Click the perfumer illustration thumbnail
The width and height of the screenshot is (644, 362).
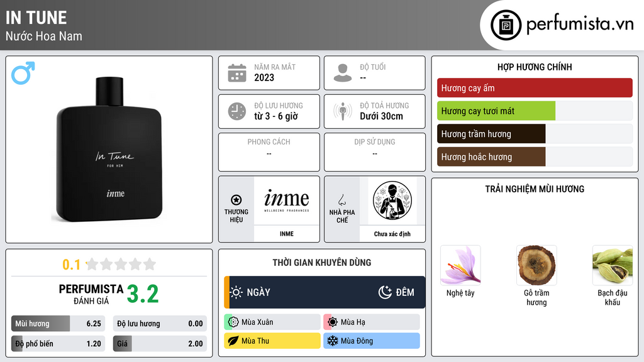[392, 200]
